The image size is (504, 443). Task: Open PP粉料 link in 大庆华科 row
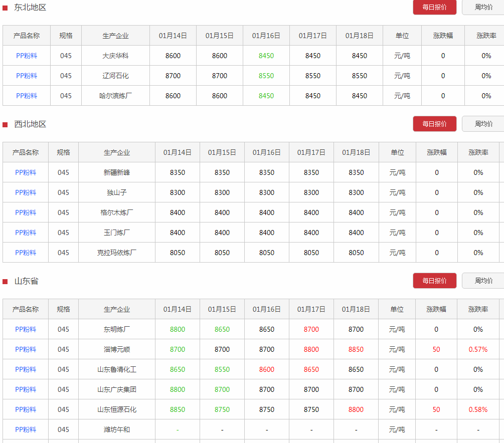pos(27,56)
